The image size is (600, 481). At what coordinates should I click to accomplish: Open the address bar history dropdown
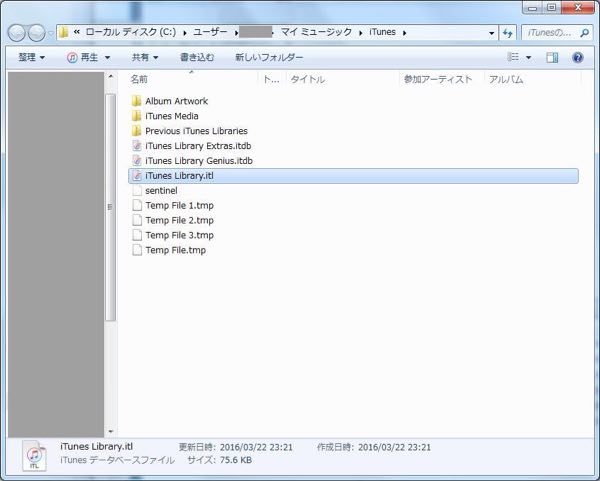(x=491, y=33)
